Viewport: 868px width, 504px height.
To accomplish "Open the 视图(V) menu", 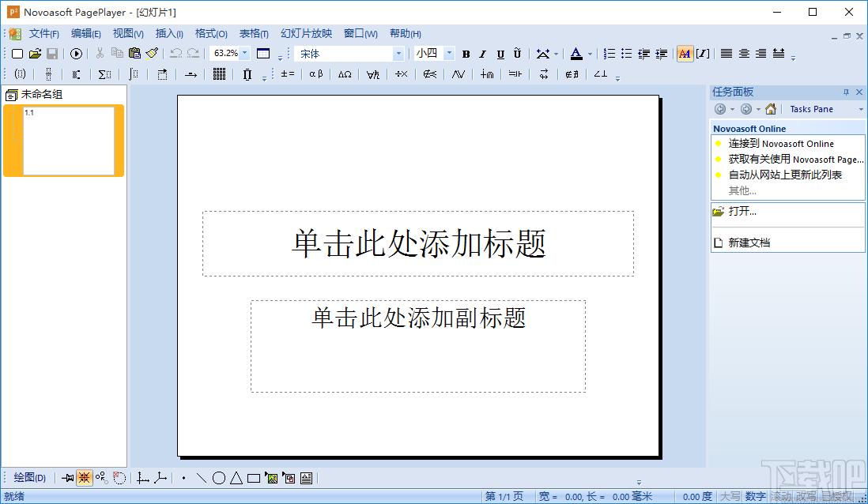I will tap(128, 34).
